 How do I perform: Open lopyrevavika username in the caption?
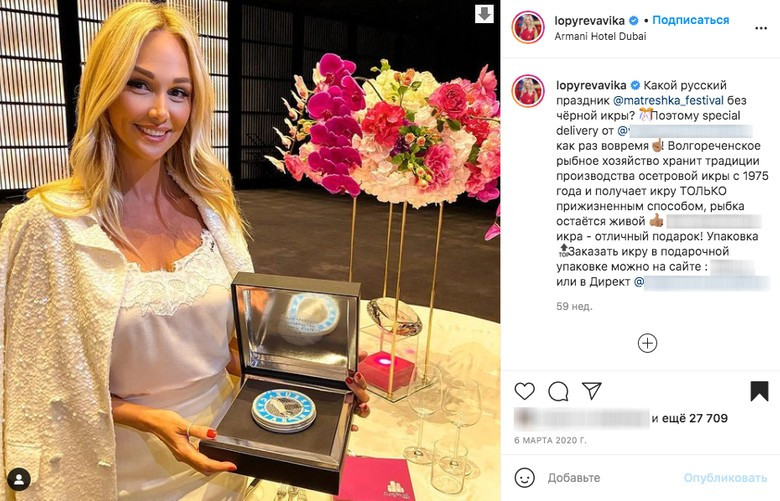[591, 86]
